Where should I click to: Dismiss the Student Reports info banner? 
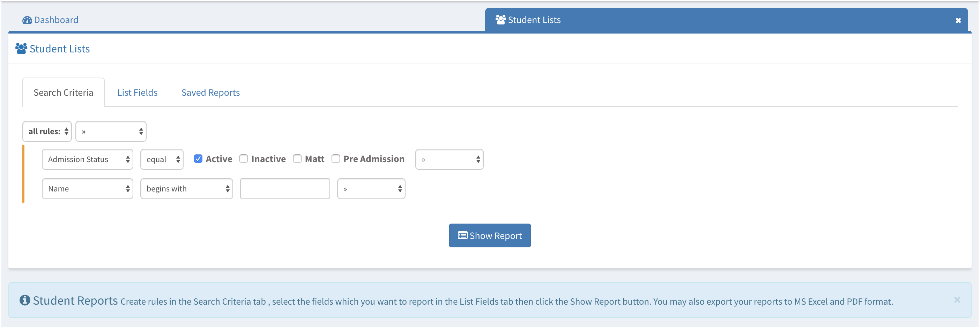coord(957,300)
